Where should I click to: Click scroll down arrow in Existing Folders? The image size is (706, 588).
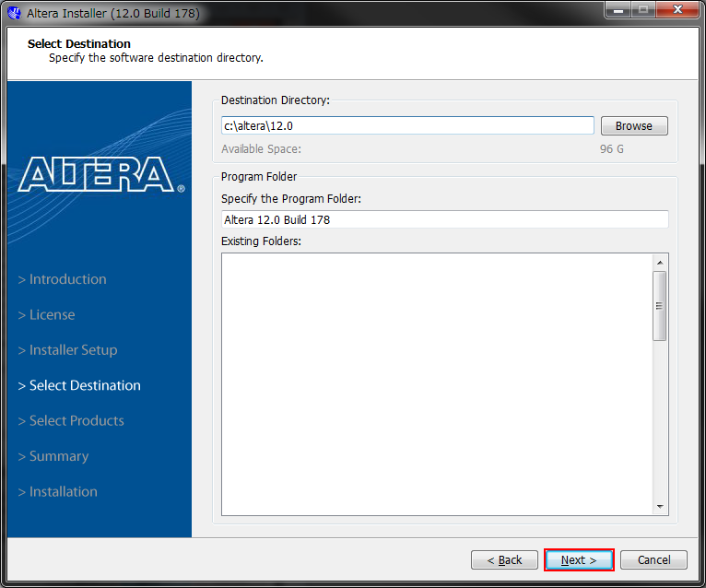click(x=660, y=507)
